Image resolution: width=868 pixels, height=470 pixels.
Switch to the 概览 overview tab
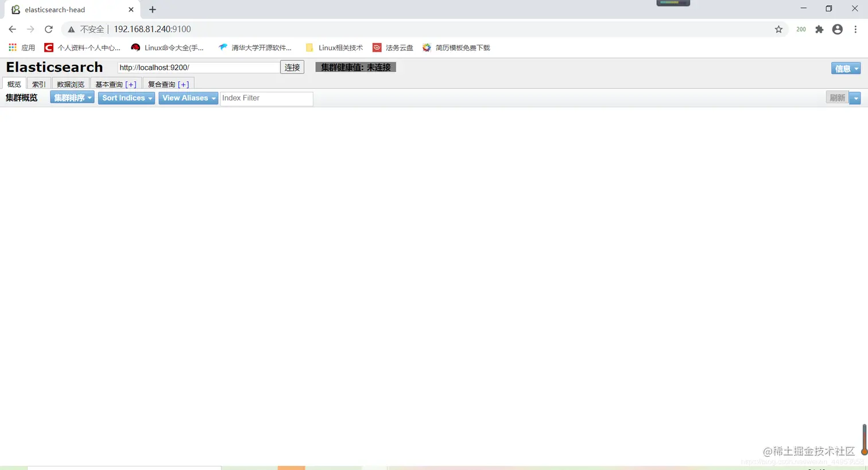(14, 84)
